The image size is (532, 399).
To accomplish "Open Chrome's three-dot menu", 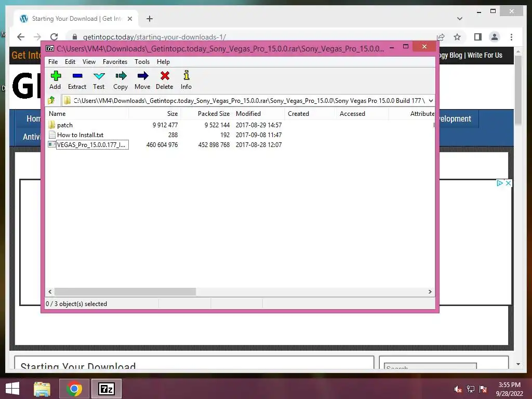I will 511,37.
